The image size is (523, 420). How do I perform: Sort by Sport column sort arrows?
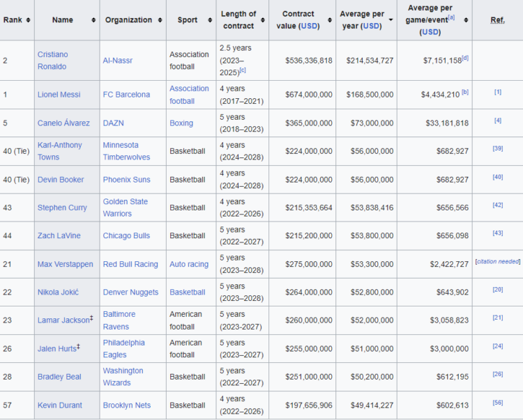[210, 20]
